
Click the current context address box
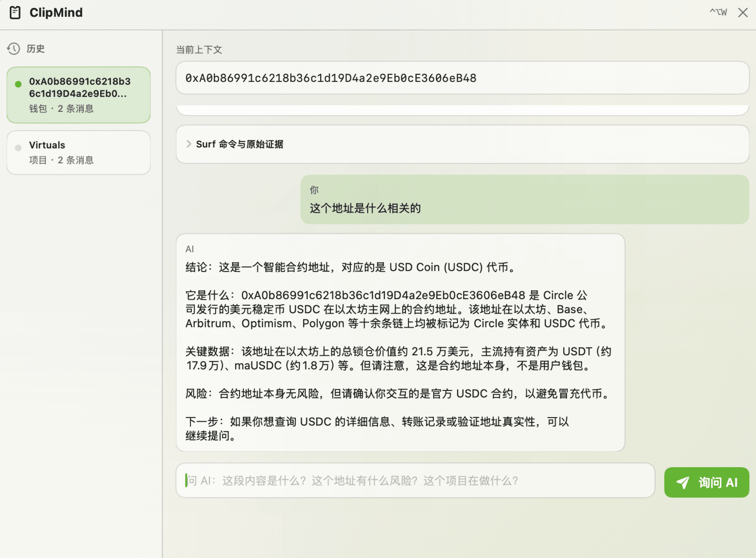tap(462, 78)
